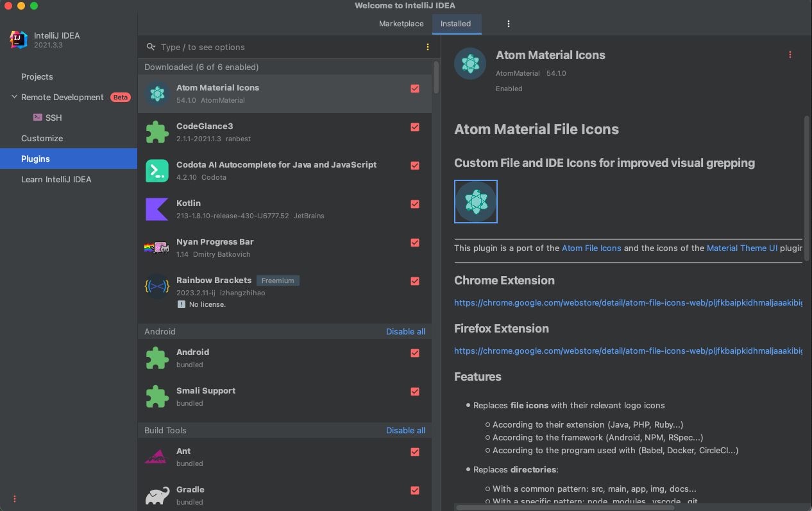This screenshot has height=511, width=812.
Task: Open SSH under Remote Development
Action: click(54, 117)
